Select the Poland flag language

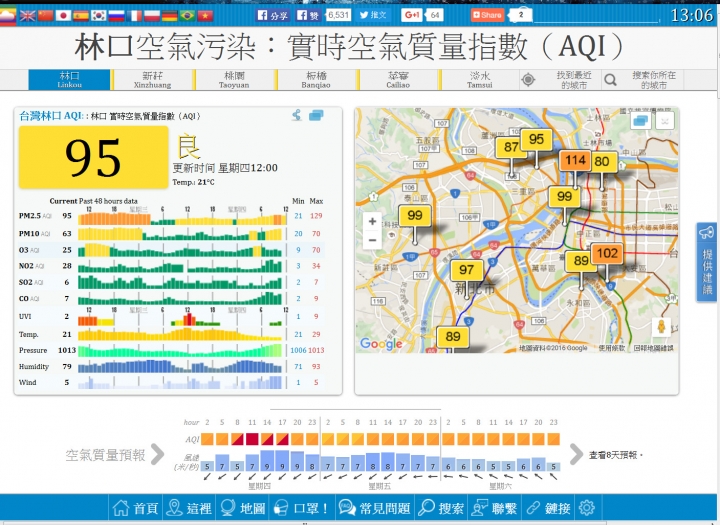(152, 16)
